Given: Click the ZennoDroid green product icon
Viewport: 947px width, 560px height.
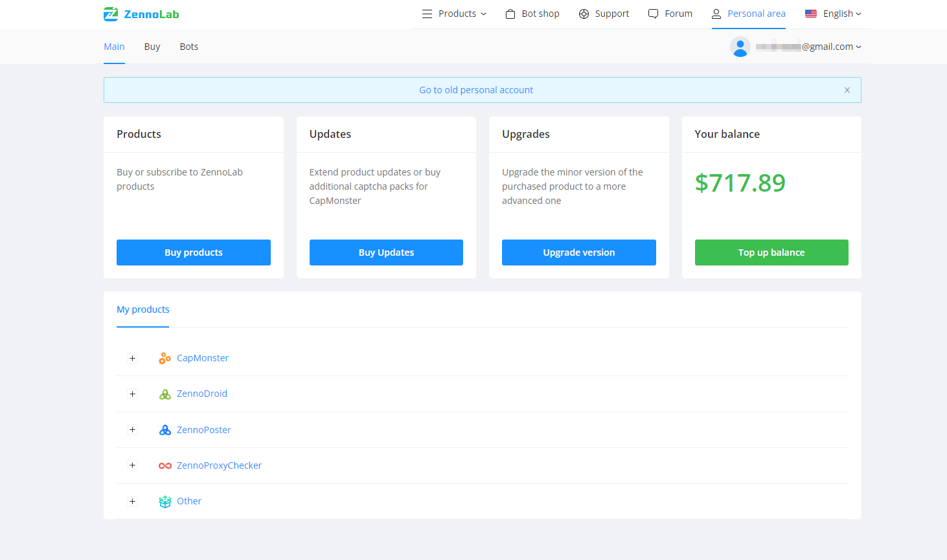Looking at the screenshot, I should click(165, 394).
